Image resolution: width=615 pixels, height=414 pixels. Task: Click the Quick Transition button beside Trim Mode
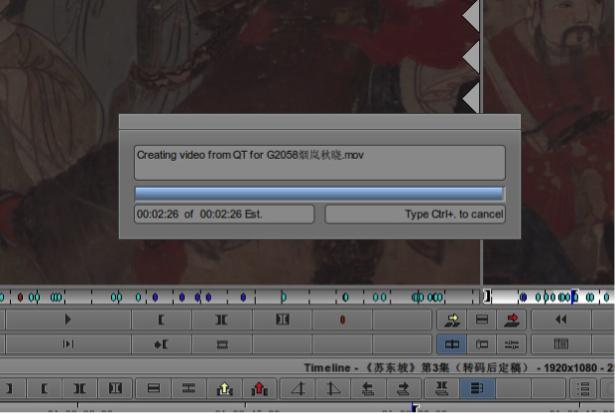pyautogui.click(x=482, y=344)
